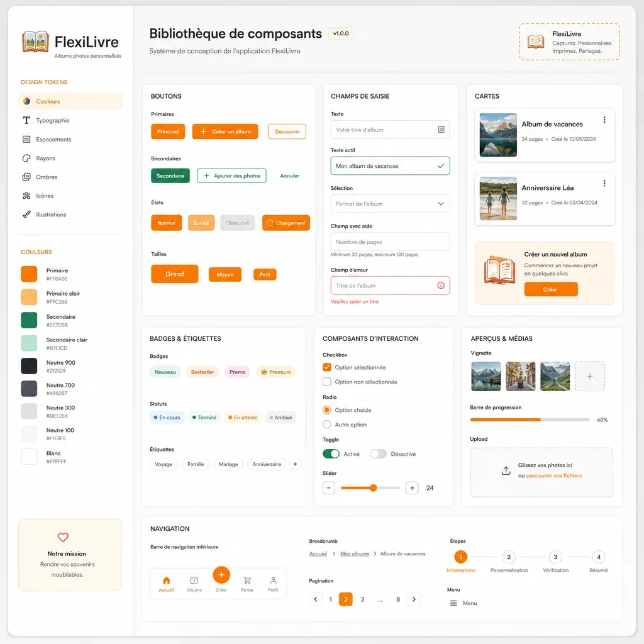The width and height of the screenshot is (644, 644).
Task: Click the Albums icon in bottom bar
Action: (x=194, y=580)
